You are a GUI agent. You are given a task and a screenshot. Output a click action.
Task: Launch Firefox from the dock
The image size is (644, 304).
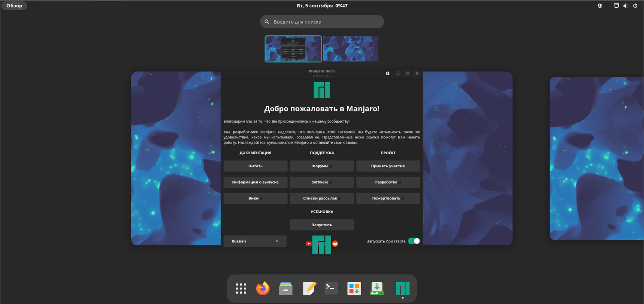[263, 289]
